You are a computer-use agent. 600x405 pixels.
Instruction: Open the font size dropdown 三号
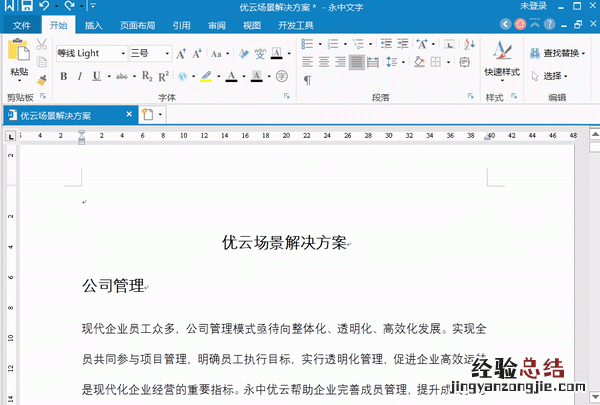[150, 53]
